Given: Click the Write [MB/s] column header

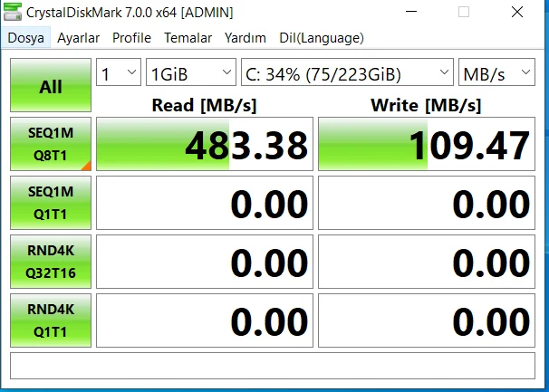Looking at the screenshot, I should tap(426, 105).
